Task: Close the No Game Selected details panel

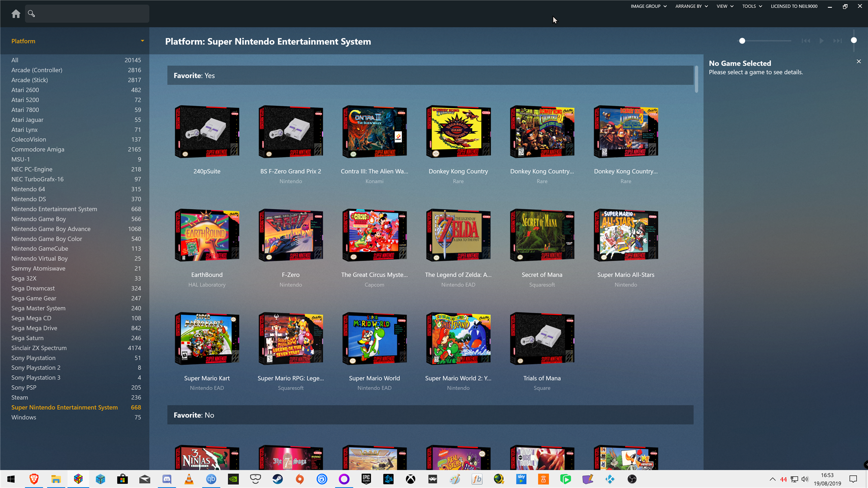Action: click(x=859, y=61)
